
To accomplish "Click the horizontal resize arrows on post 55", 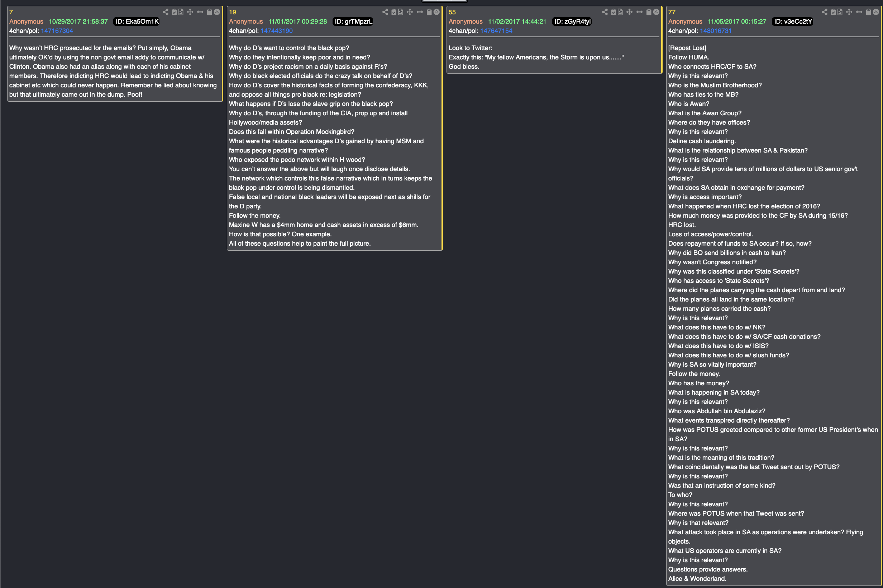I will click(639, 12).
